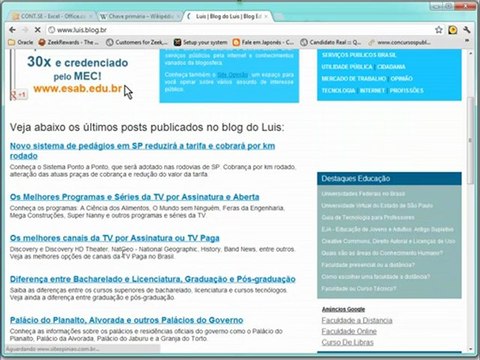Screen dimensions: 480x360
Task: Open the Curso De Libras ad link
Action: click(347, 342)
